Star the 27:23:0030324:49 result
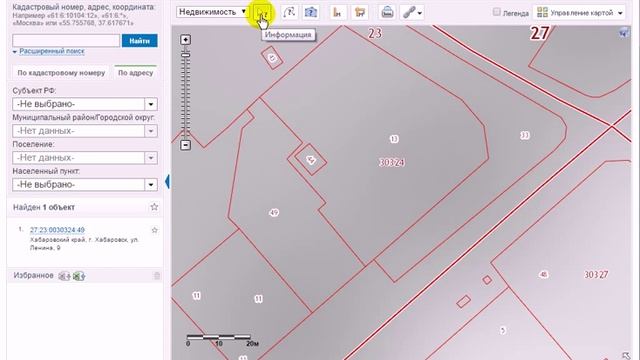 click(x=154, y=230)
